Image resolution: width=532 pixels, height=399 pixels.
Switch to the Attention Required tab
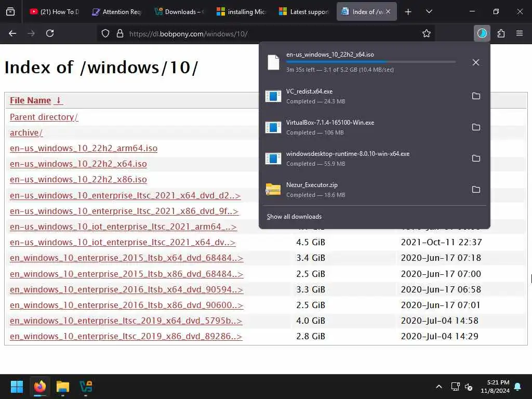point(116,12)
